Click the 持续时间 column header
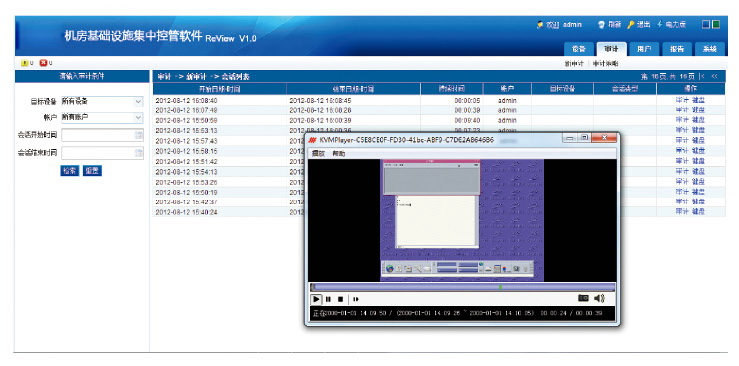This screenshot has width=739, height=366. pos(452,89)
